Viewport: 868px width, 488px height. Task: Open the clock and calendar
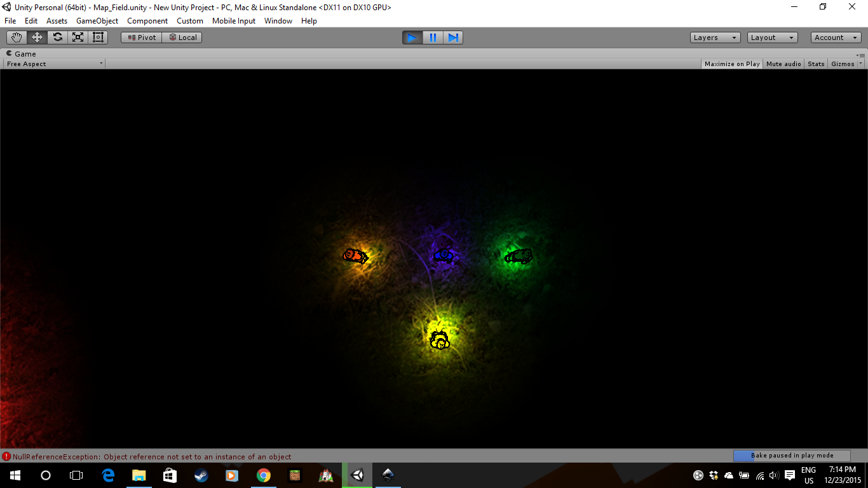tap(843, 475)
